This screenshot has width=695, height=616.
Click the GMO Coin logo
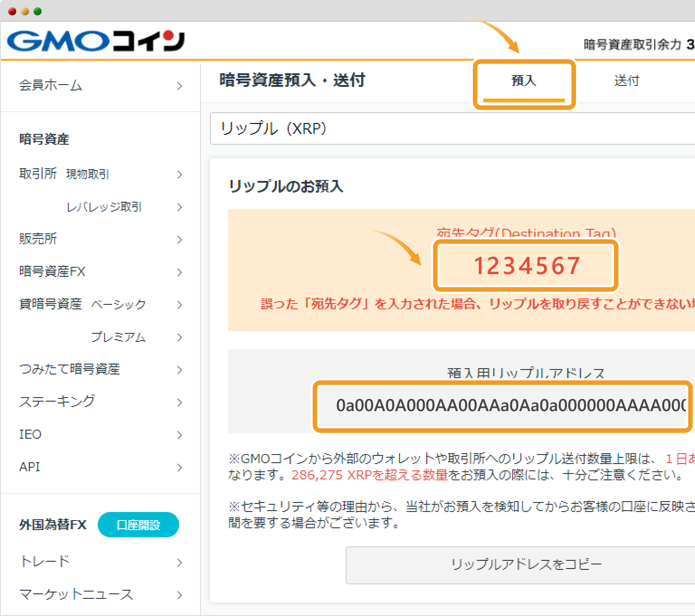click(x=96, y=41)
